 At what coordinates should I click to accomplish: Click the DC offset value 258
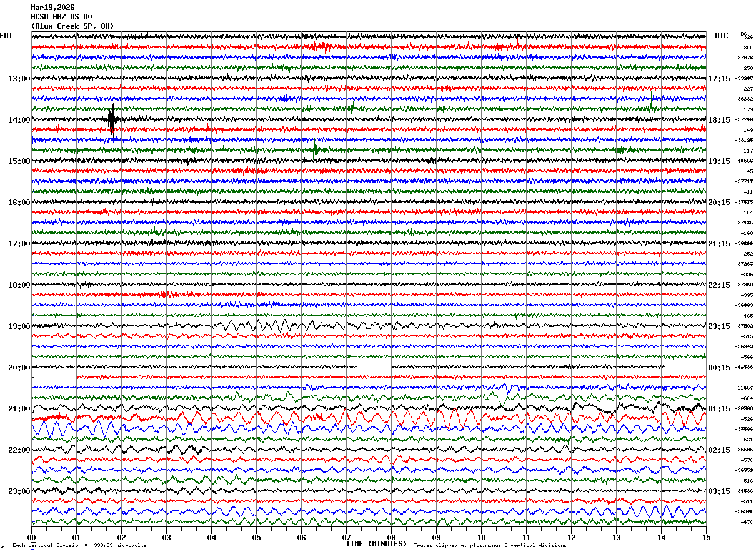(748, 68)
